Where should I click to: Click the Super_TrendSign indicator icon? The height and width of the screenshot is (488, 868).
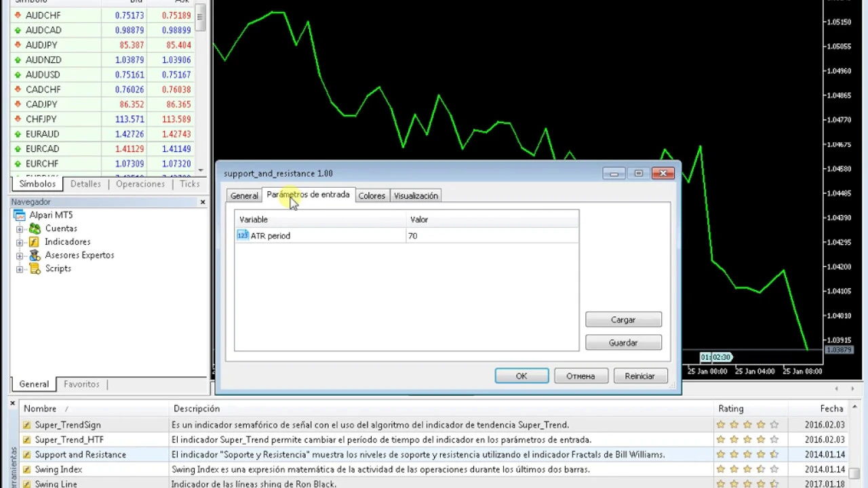tap(27, 425)
